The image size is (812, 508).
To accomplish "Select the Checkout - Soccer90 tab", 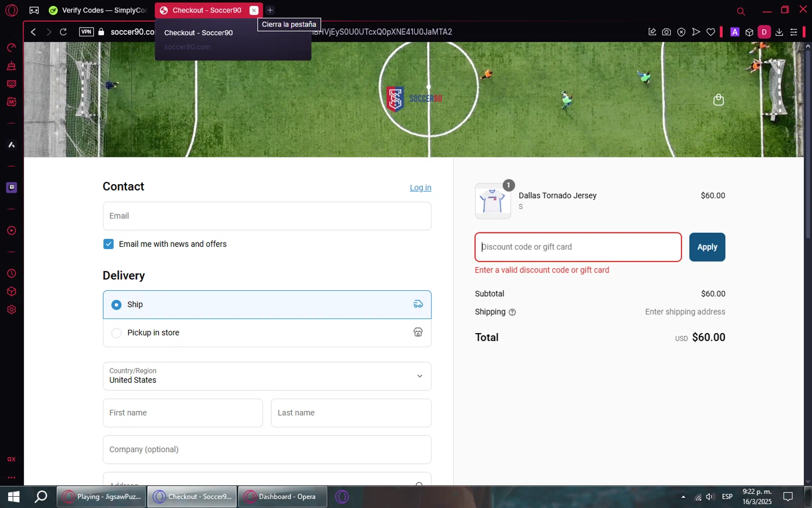I will tap(206, 10).
